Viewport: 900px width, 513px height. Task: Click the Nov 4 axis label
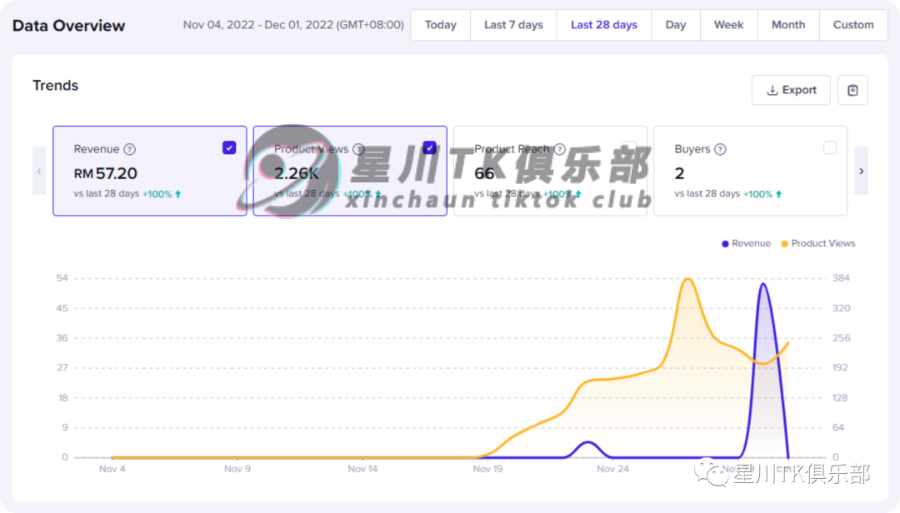point(112,469)
